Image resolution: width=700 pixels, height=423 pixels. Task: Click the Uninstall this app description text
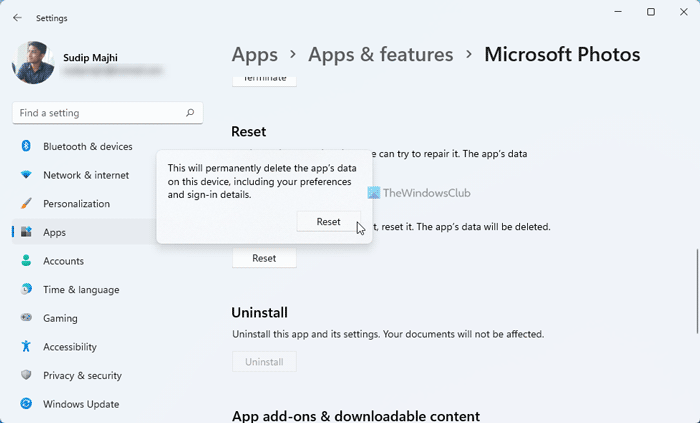coord(388,334)
